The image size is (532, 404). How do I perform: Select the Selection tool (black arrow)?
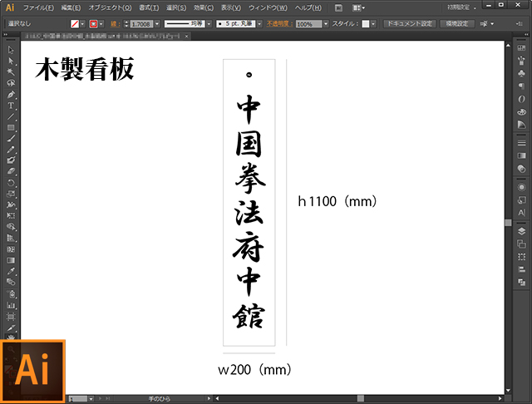pos(11,50)
